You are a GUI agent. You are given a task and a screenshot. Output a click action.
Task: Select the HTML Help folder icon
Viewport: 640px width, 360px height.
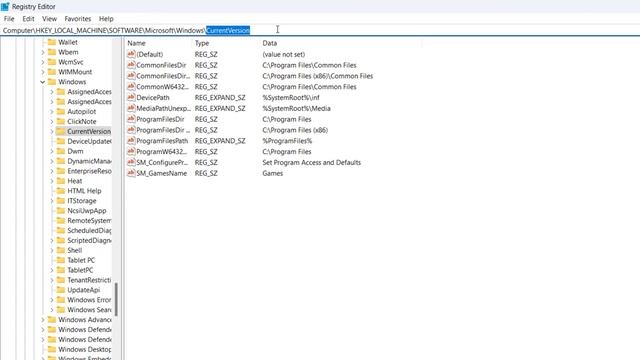pyautogui.click(x=61, y=191)
